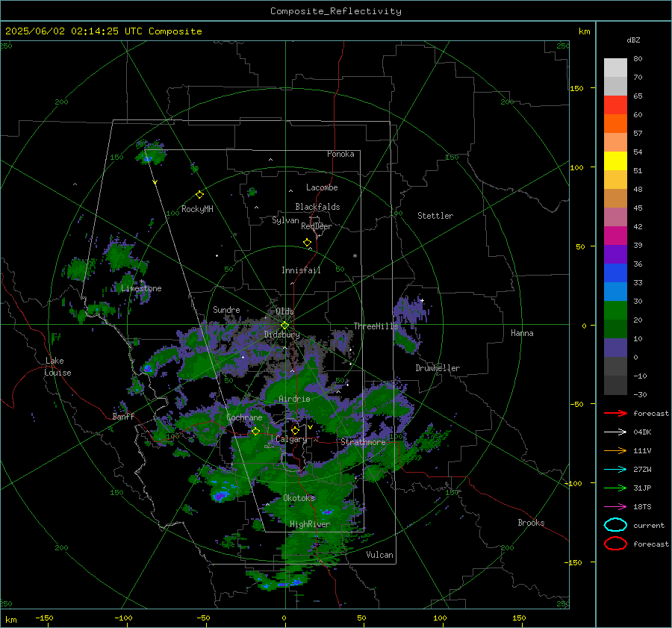Screen dimensions: 672x628
Task: Click the orange 111V arrow legend icon
Action: click(x=615, y=450)
